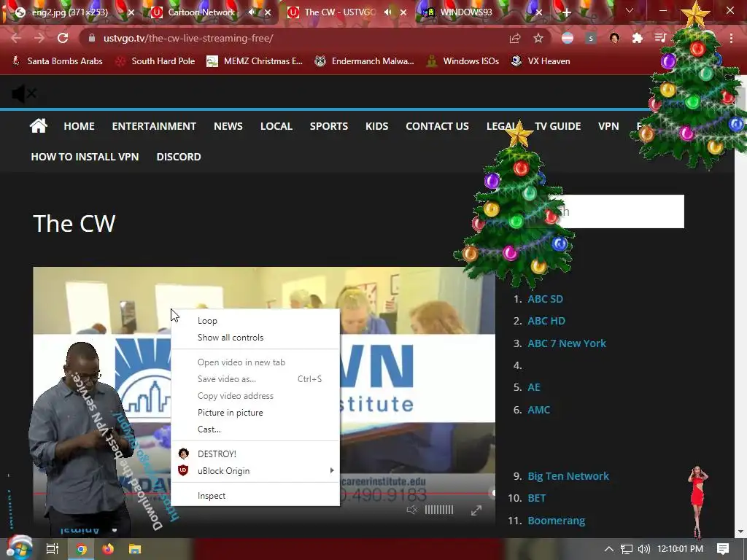
Task: Select Loop in the context menu
Action: pos(255,321)
